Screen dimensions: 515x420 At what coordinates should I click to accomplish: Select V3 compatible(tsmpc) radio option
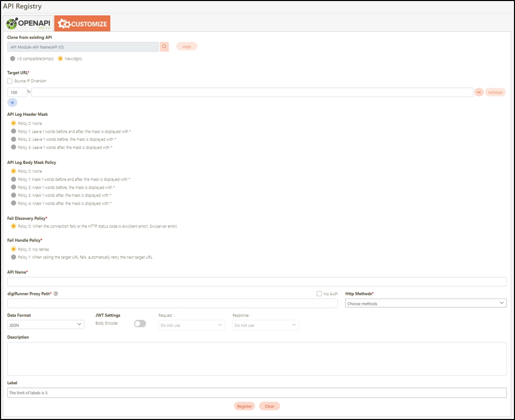(13, 59)
